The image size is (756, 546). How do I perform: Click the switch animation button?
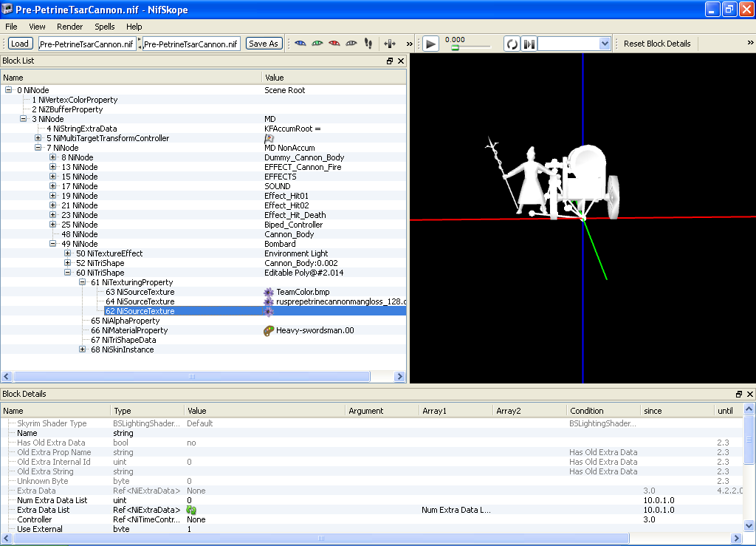529,44
